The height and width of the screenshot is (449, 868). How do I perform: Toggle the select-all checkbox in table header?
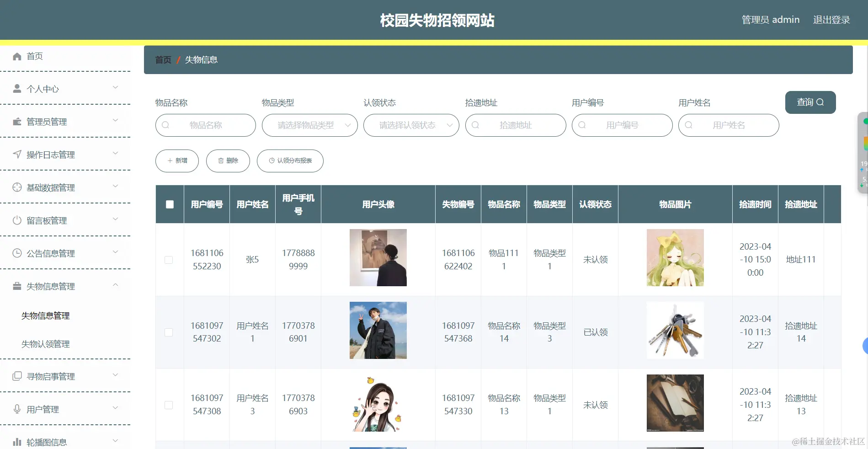tap(170, 204)
